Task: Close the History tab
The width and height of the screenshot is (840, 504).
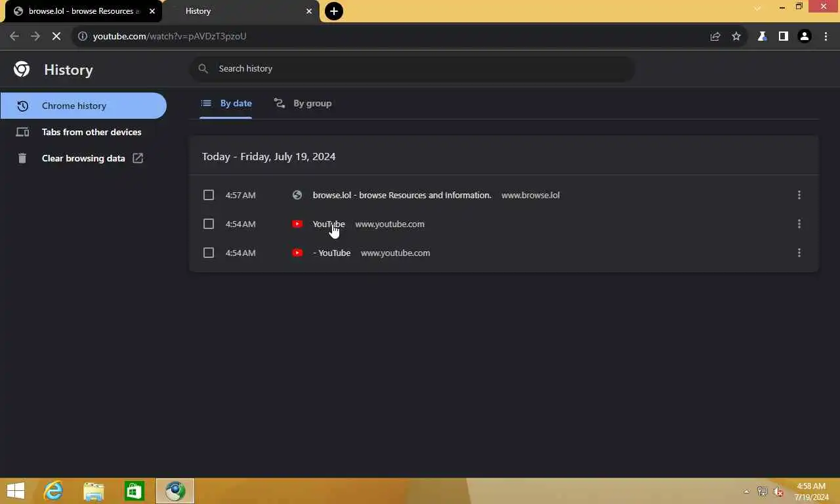Action: point(309,11)
